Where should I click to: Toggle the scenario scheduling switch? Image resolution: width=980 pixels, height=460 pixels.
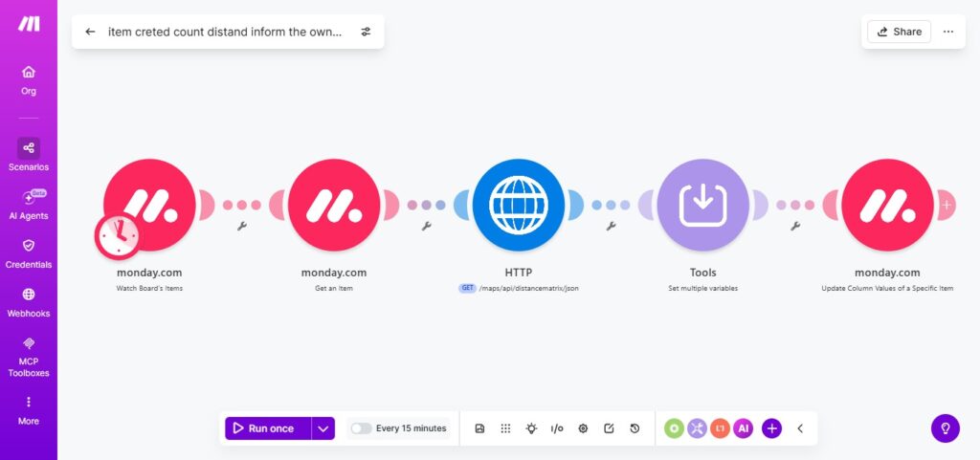click(x=361, y=428)
